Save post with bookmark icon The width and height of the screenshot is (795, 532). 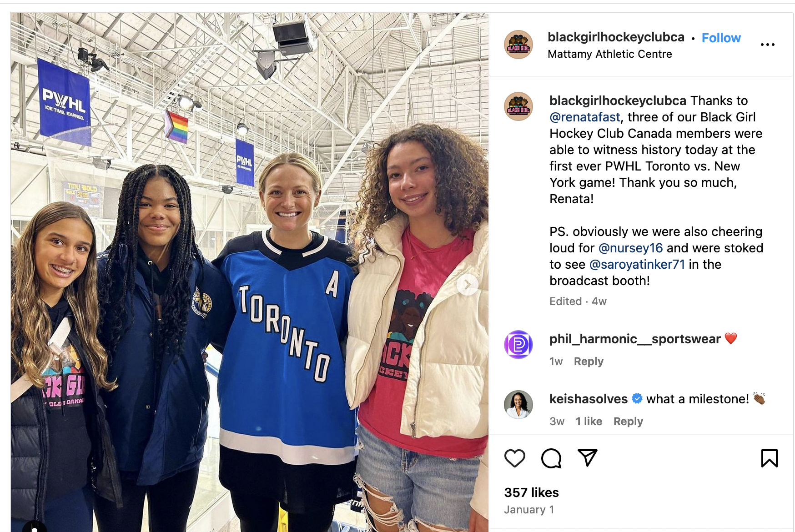click(x=770, y=458)
